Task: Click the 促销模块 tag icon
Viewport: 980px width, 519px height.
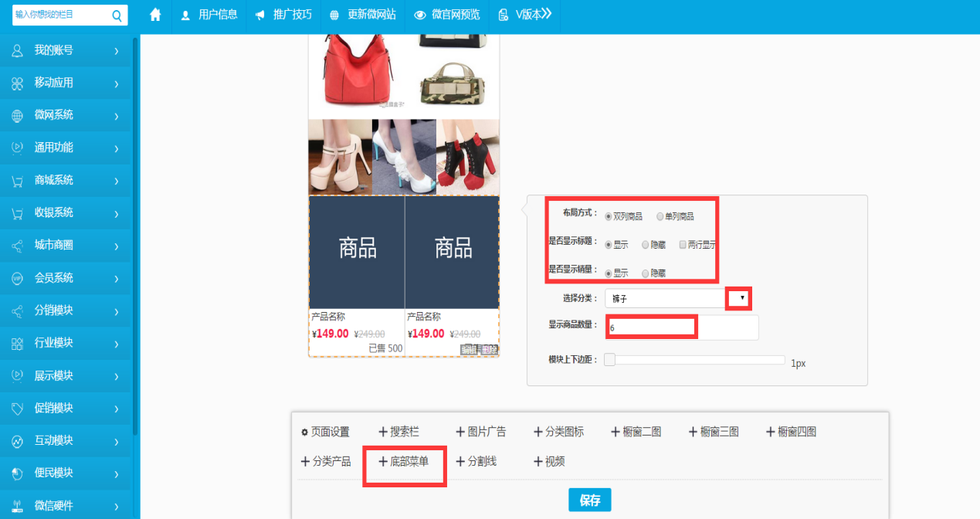Action: pyautogui.click(x=17, y=409)
